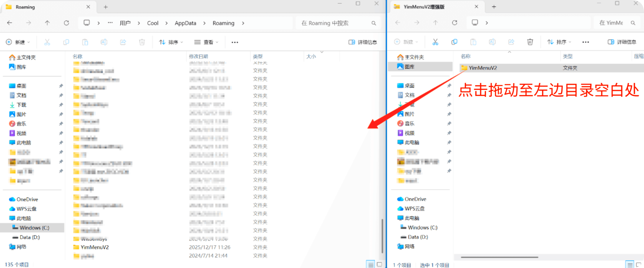Go up one directory level in Roaming window

pos(47,23)
